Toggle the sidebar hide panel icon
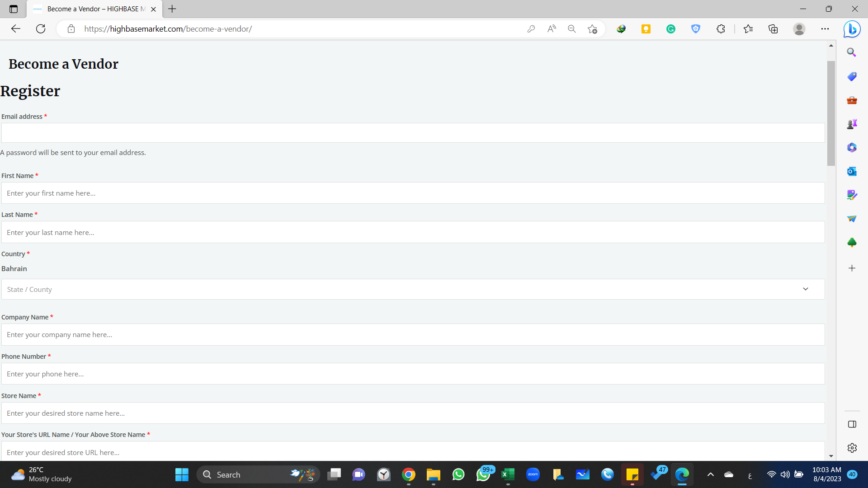868x488 pixels. pos(852,424)
